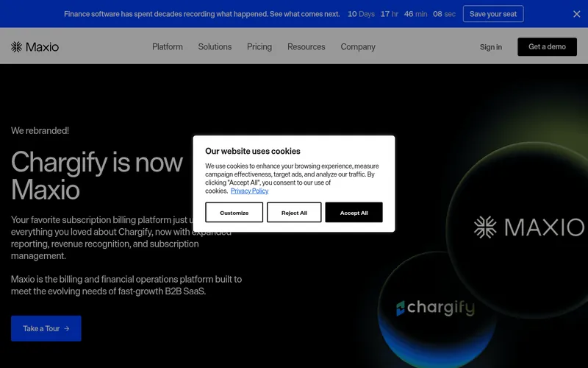
Task: Reject all cookies
Action: point(294,213)
